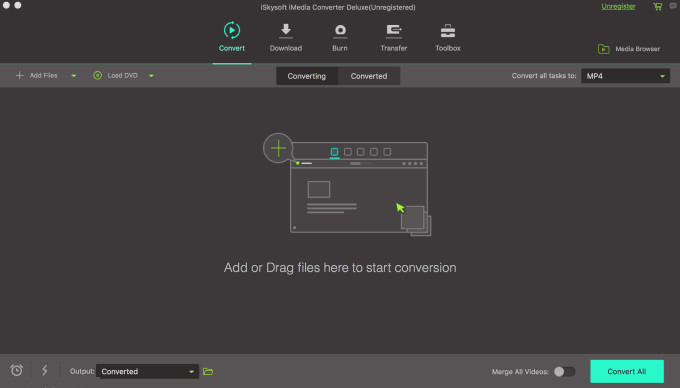Click the 'Output:' label
Screen dimensions: 680x388
pyautogui.click(x=82, y=371)
